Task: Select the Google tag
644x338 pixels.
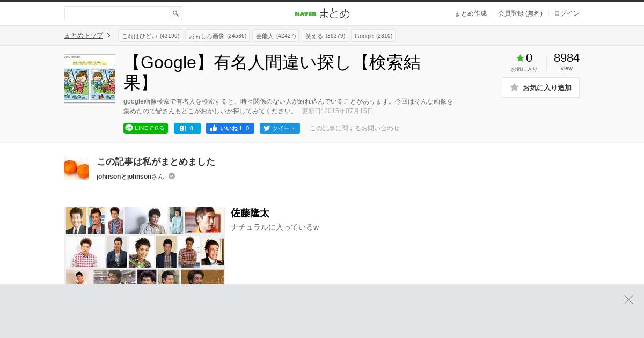Action: tap(373, 35)
